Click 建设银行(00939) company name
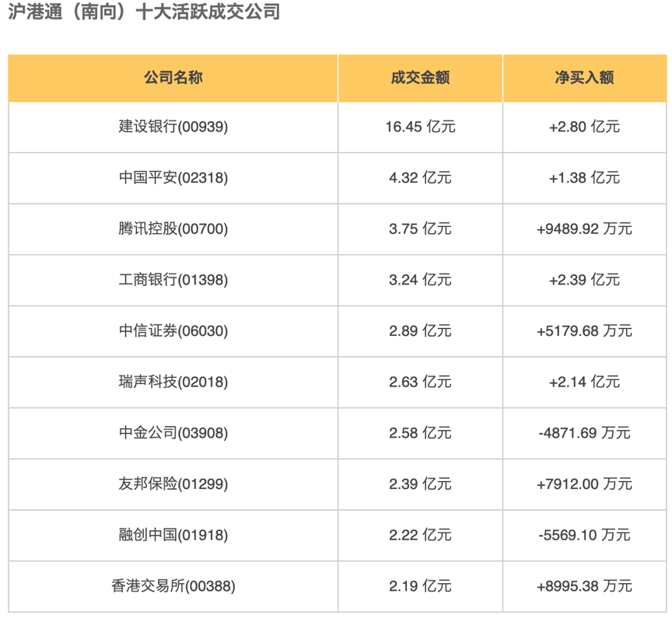Image resolution: width=672 pixels, height=618 pixels. point(173,127)
